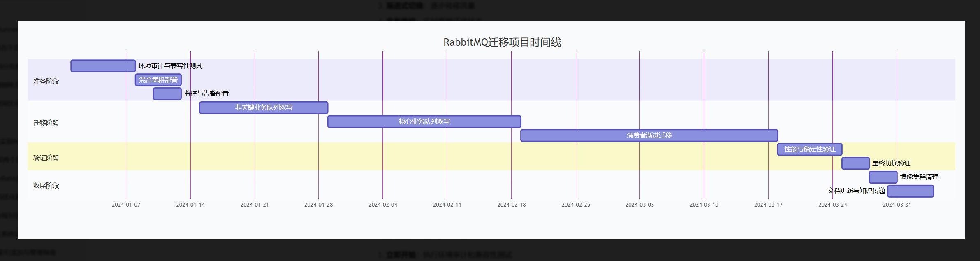Click the 收尾阶段 section label
This screenshot has height=261, width=980.
tap(46, 186)
